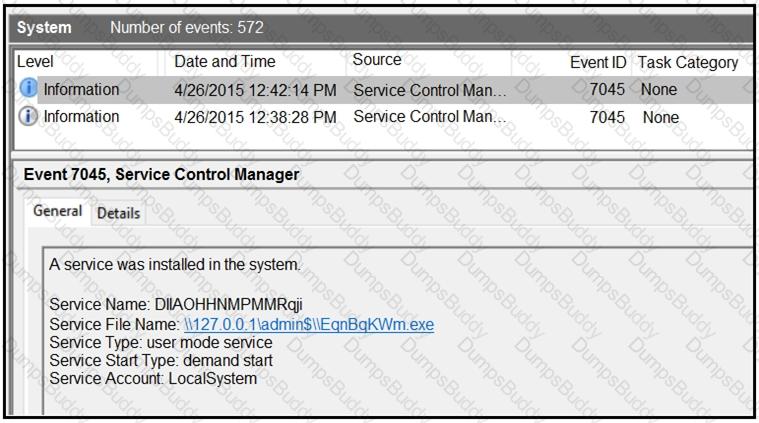Click the System log title

(45, 28)
